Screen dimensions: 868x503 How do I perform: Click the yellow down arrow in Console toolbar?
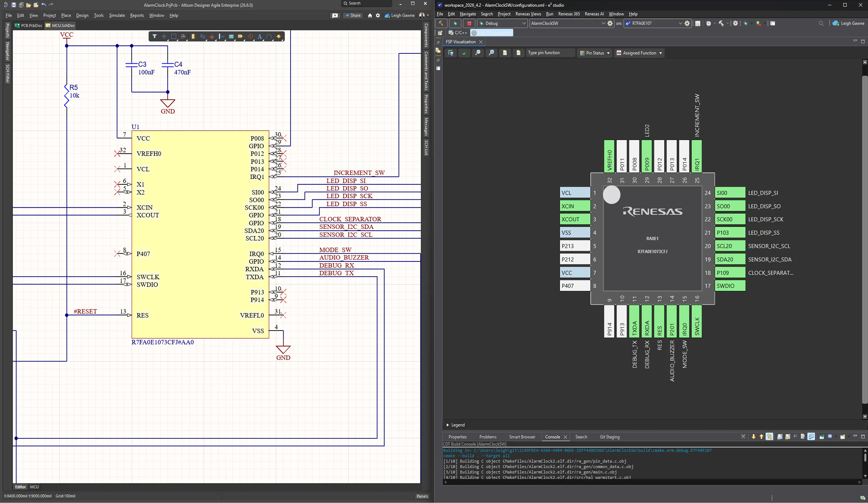click(x=753, y=436)
